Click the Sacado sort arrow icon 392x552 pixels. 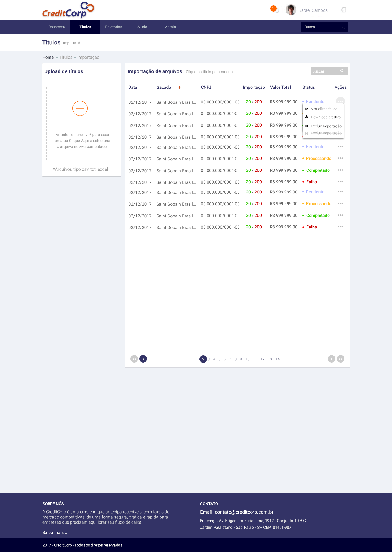point(179,87)
